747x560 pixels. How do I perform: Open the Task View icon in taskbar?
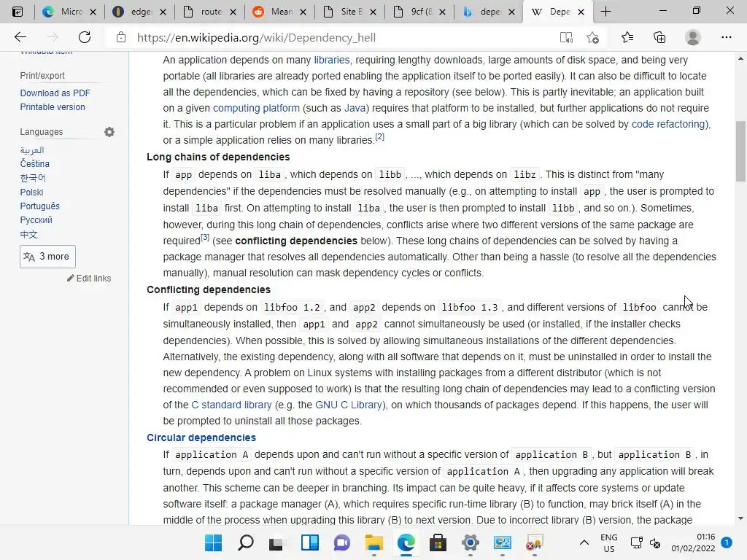[x=276, y=542]
